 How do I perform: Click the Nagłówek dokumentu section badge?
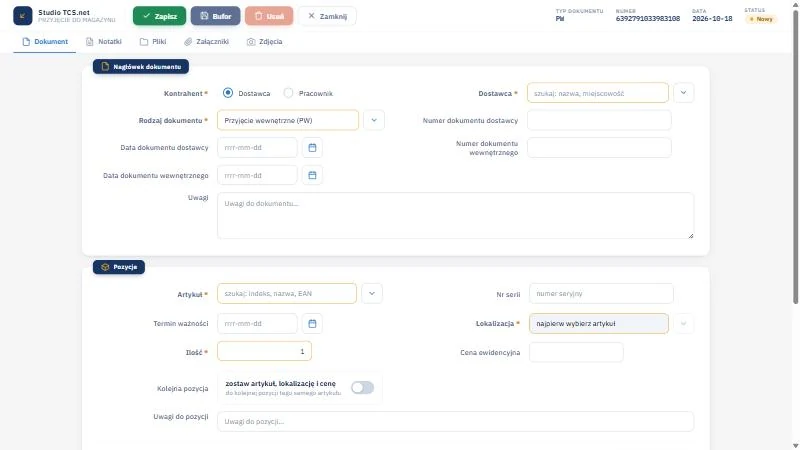click(141, 66)
